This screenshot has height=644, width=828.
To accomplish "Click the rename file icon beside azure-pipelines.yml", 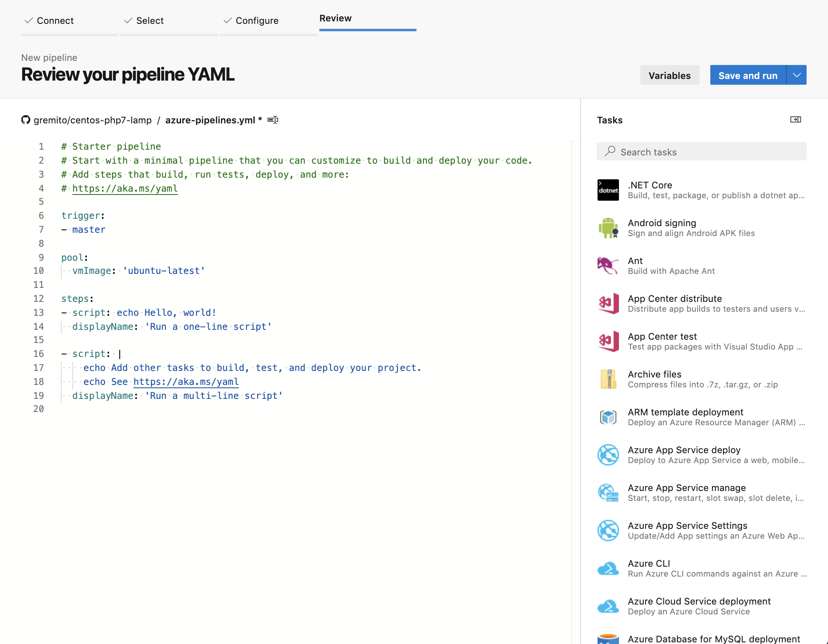I will coord(273,120).
